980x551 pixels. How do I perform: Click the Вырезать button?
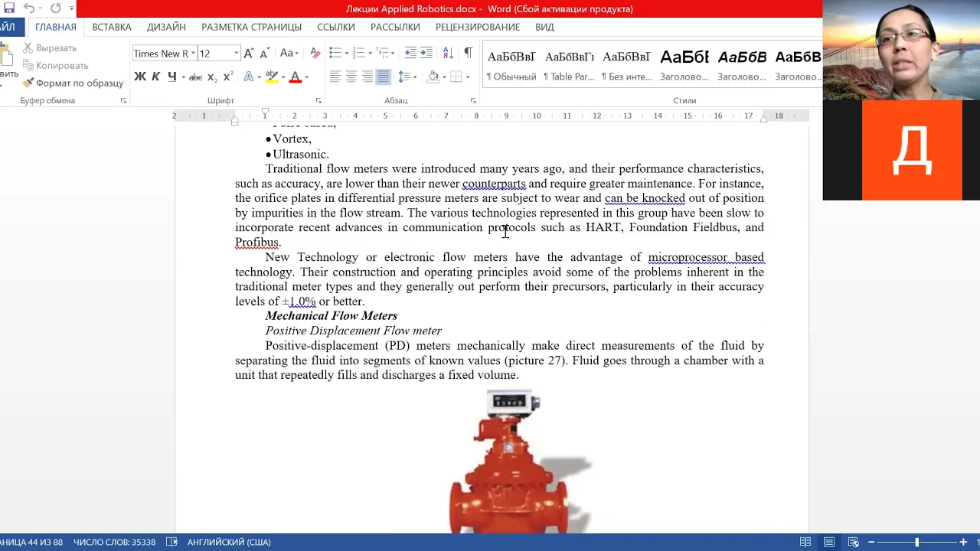tap(50, 47)
